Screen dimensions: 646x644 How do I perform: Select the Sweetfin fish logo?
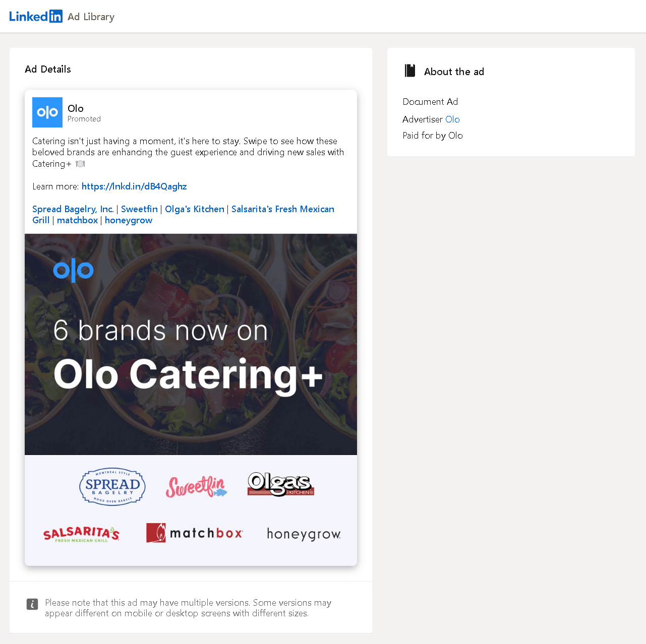click(196, 486)
